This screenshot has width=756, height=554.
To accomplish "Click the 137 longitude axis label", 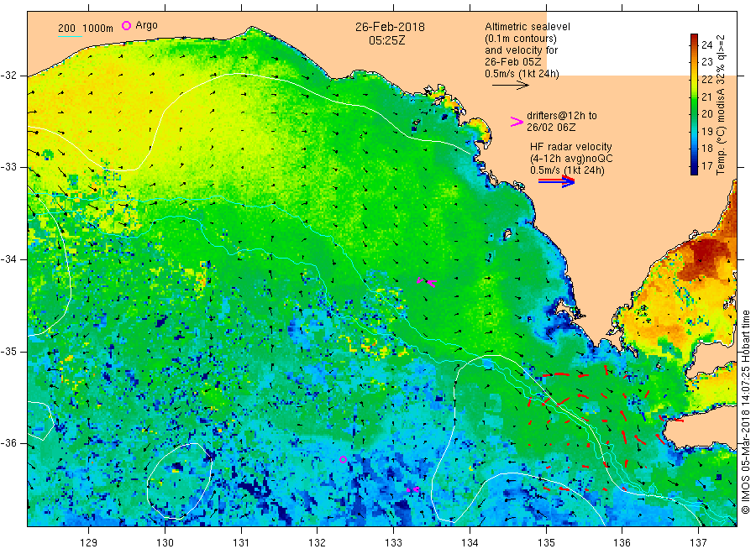I will (x=698, y=543).
